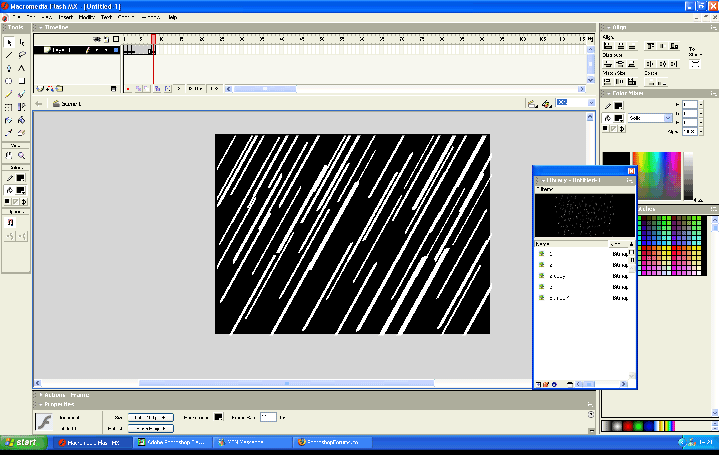Open the Edit Symbols icon menu
Image resolution: width=719 pixels, height=455 pixels.
(x=546, y=104)
